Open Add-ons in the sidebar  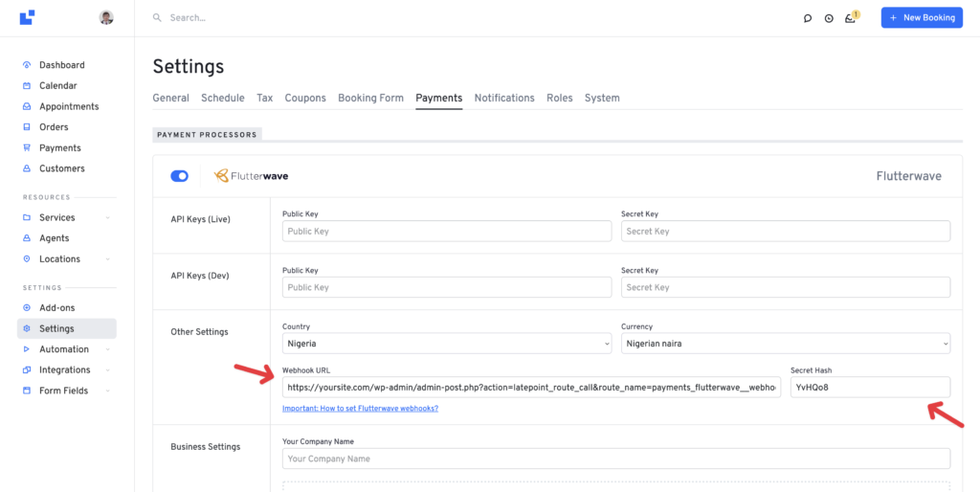(56, 308)
